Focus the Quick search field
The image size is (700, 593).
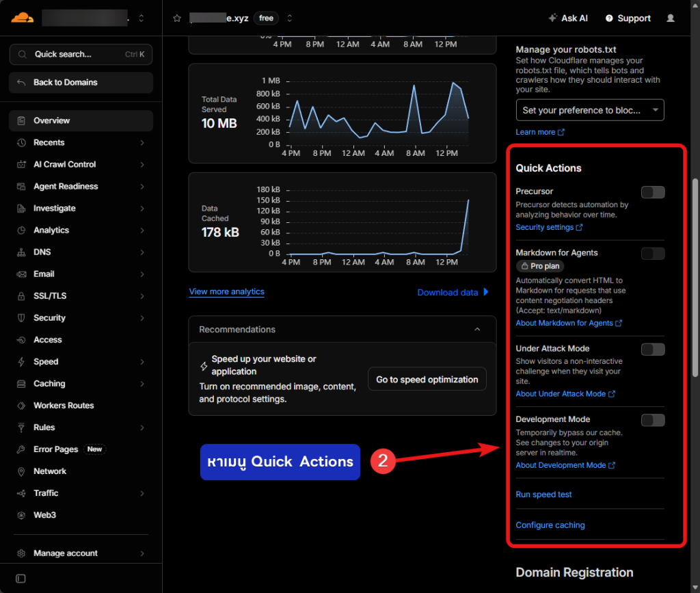(81, 55)
